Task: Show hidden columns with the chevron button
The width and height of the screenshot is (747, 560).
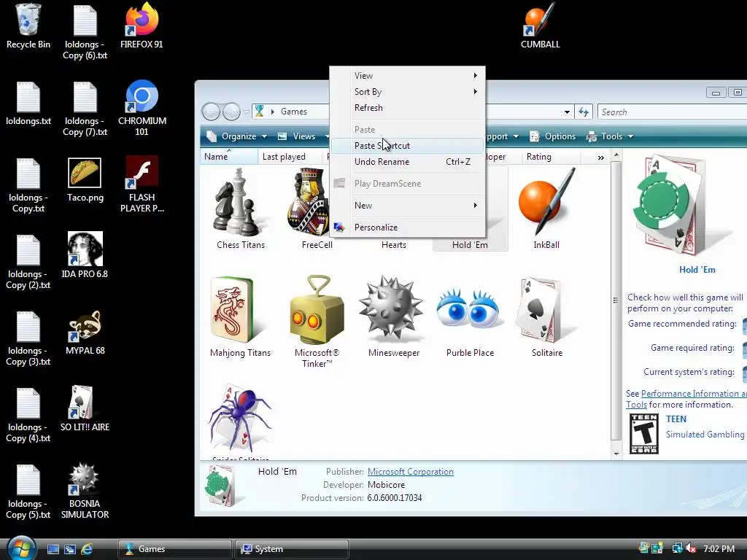Action: (601, 157)
